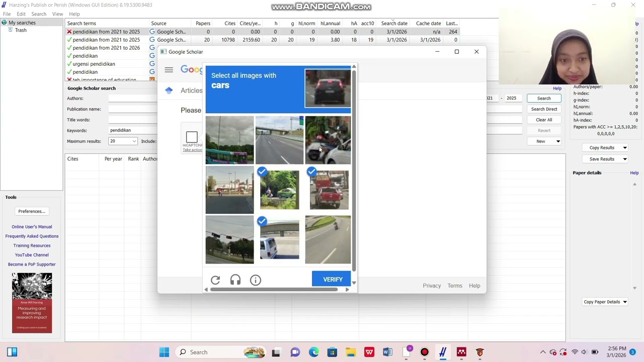Open Microsoft Word from taskbar
Screen dimensions: 644x362
tap(387, 352)
